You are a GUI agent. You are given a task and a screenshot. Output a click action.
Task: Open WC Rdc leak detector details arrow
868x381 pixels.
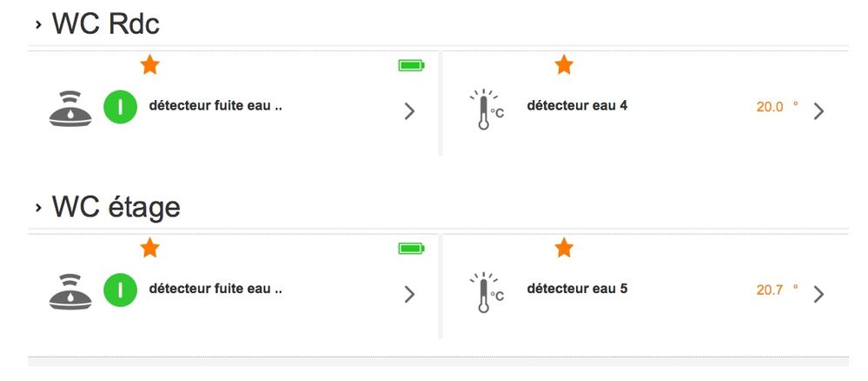point(409,110)
